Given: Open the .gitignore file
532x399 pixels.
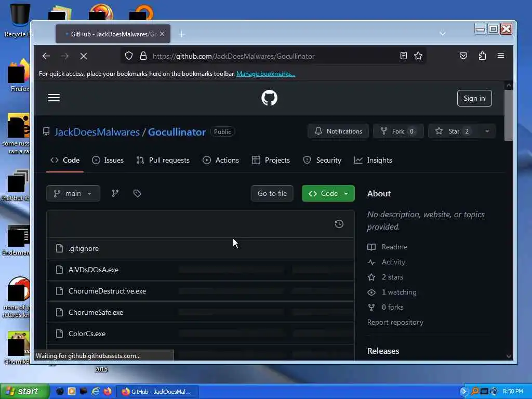Looking at the screenshot, I should pyautogui.click(x=84, y=248).
